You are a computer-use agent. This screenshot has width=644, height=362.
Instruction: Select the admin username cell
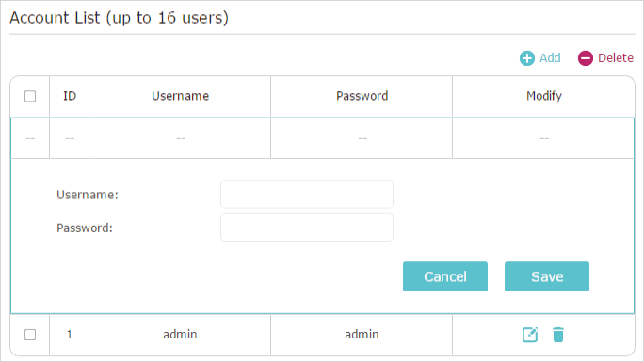[x=180, y=335]
